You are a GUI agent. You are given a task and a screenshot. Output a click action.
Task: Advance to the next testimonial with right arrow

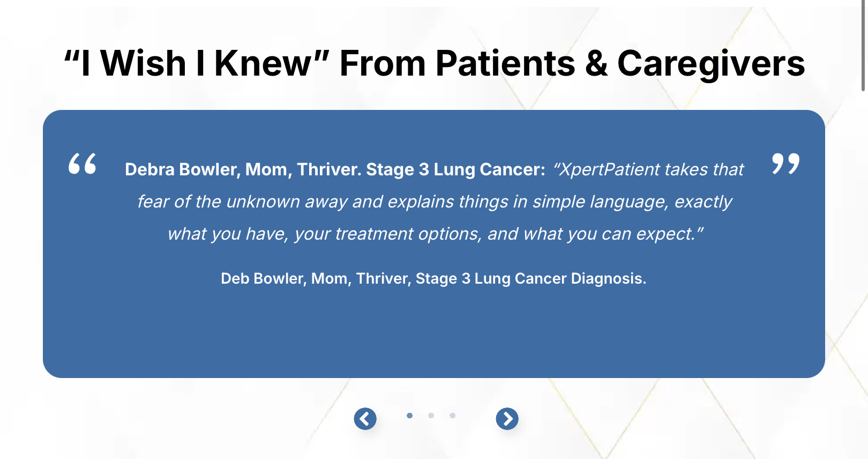(x=507, y=419)
